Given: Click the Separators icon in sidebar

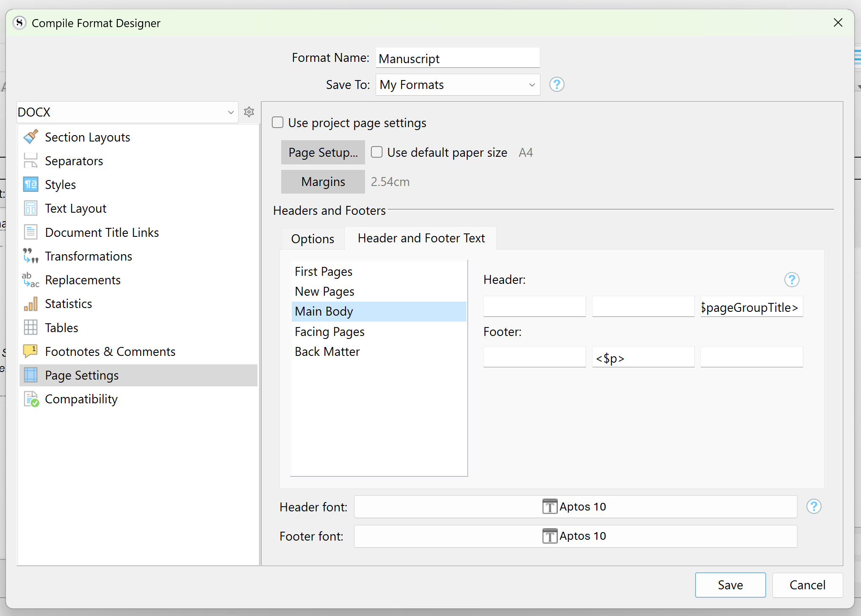Looking at the screenshot, I should click(30, 161).
